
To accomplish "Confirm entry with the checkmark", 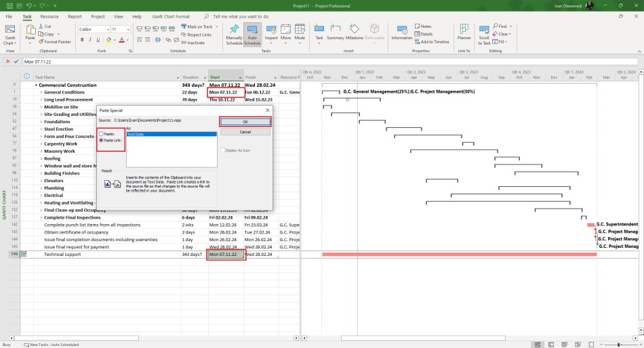I will 16,62.
